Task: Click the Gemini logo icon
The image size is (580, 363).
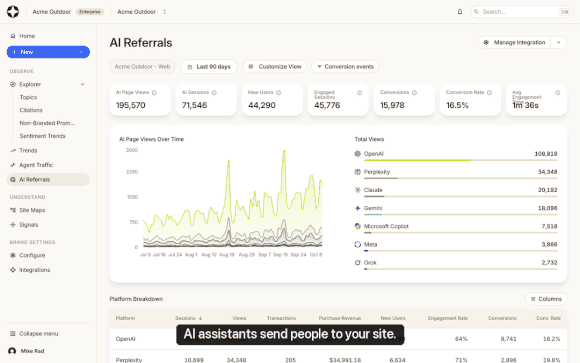Action: point(358,208)
